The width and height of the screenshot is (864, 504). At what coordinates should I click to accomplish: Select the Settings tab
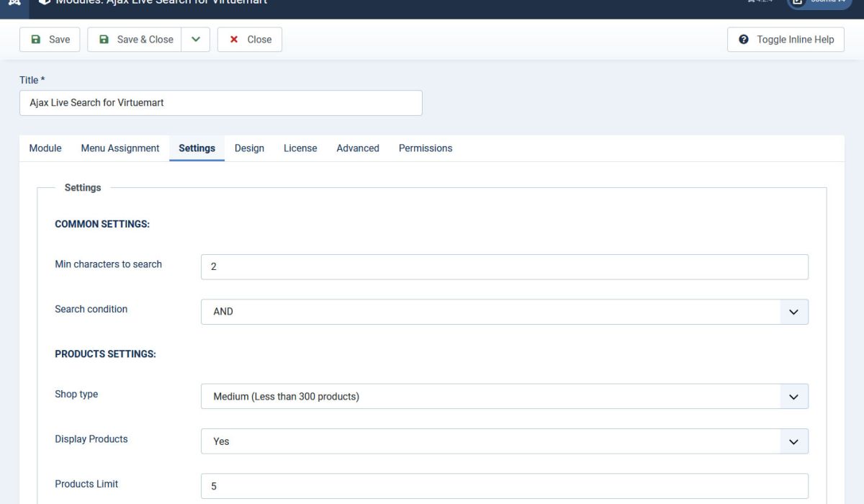197,148
